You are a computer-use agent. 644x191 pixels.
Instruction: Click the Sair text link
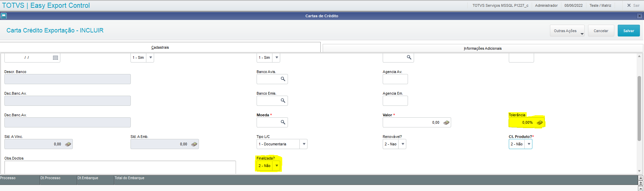(x=636, y=5)
